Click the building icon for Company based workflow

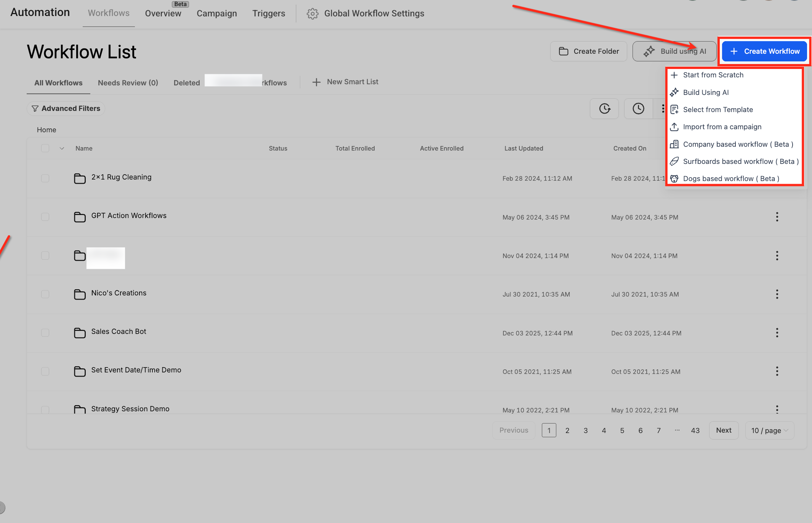[x=674, y=144]
